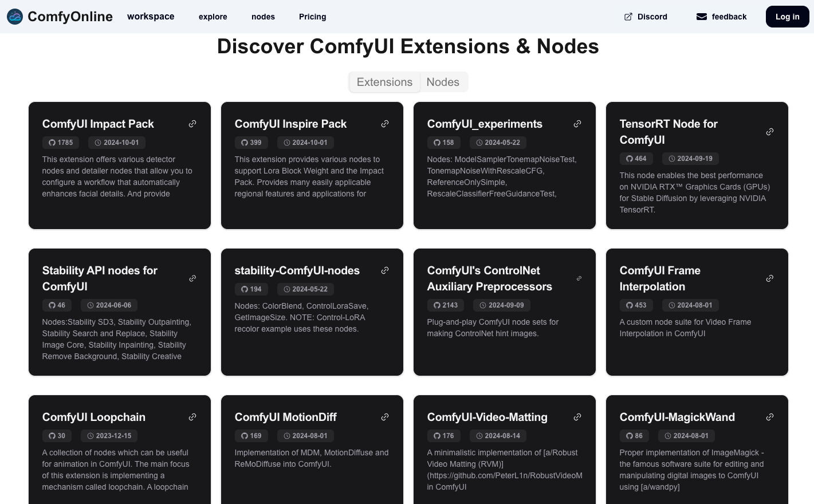Open the ComfyUI_experiments card title
The width and height of the screenshot is (814, 504).
point(485,124)
